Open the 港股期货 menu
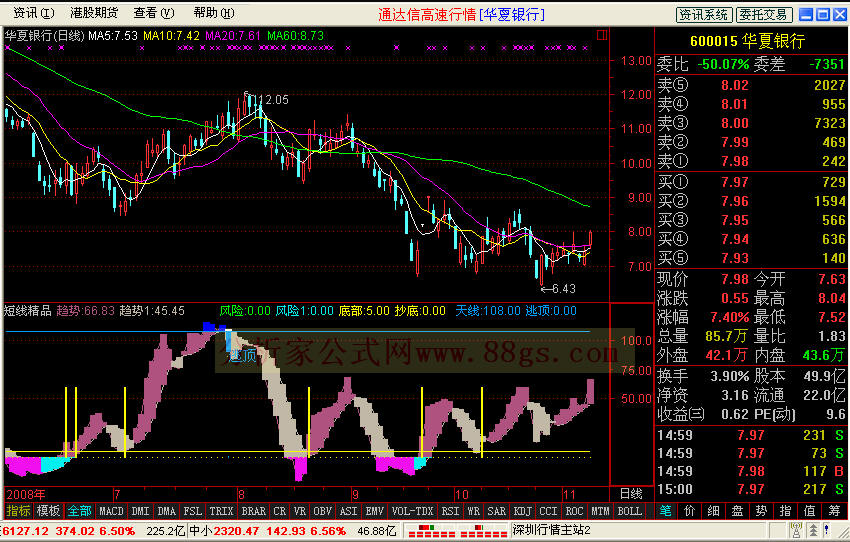 [x=94, y=12]
